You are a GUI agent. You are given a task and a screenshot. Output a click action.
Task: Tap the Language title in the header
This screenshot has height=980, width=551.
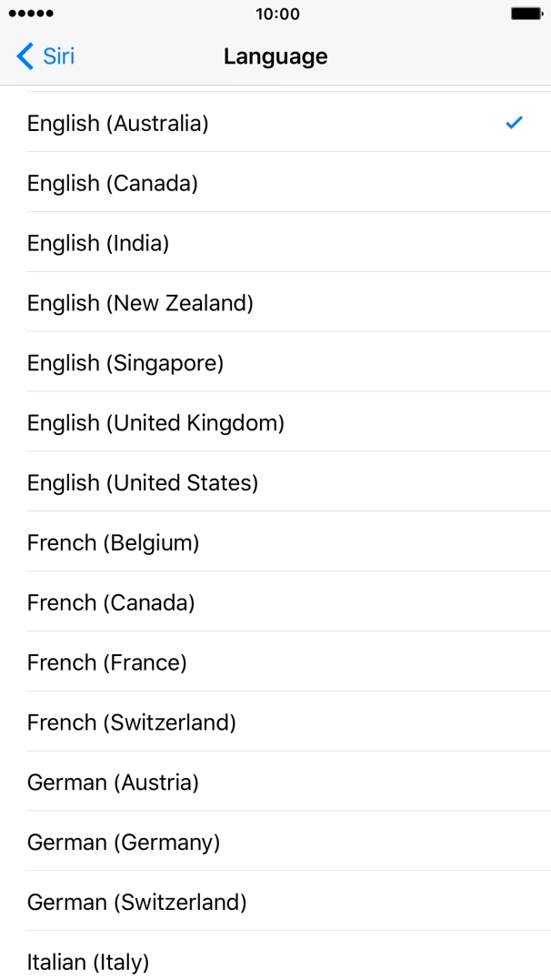click(x=275, y=56)
